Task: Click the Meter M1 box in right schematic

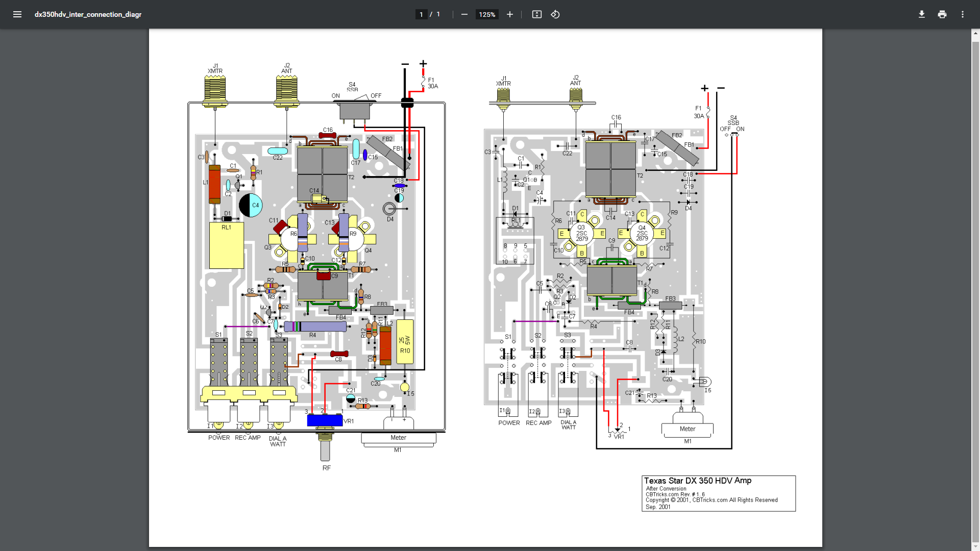Action: pos(687,430)
